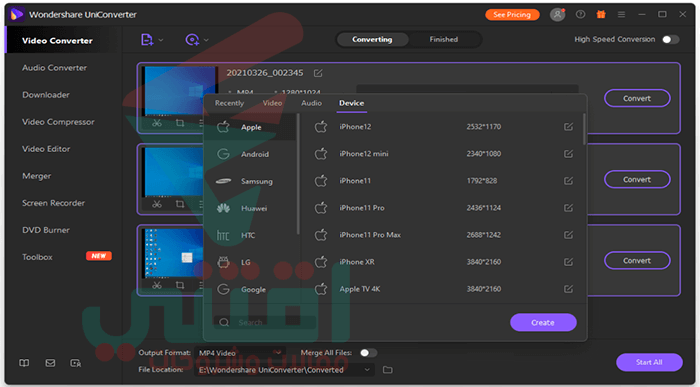Image resolution: width=700 pixels, height=387 pixels.
Task: Open Screen Recorder in sidebar
Action: [53, 203]
